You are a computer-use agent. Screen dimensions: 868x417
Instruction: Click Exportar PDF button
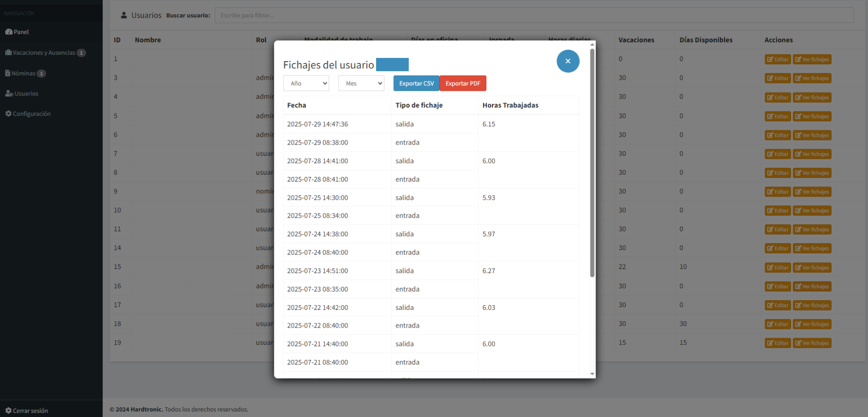pyautogui.click(x=462, y=83)
